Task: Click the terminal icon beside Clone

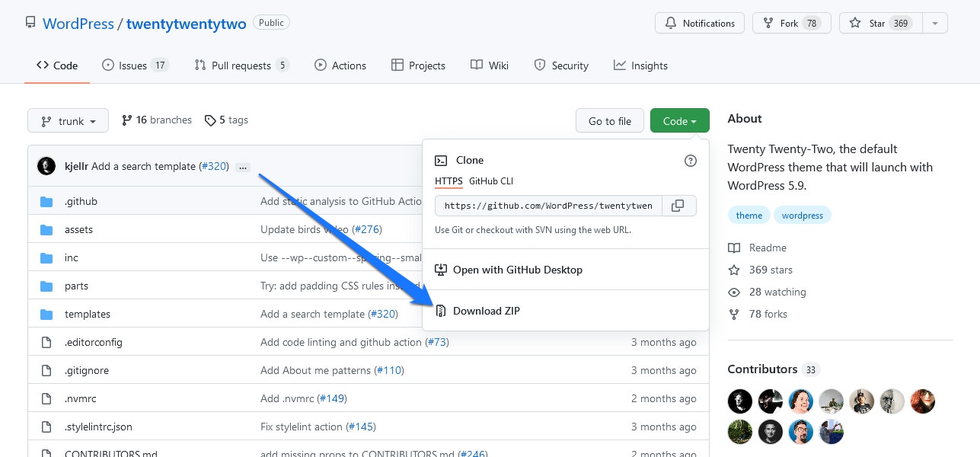Action: [441, 161]
